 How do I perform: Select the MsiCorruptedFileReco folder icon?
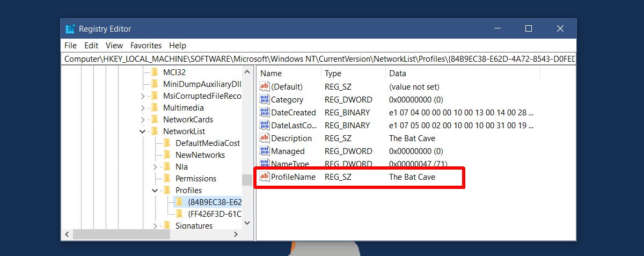coord(155,96)
